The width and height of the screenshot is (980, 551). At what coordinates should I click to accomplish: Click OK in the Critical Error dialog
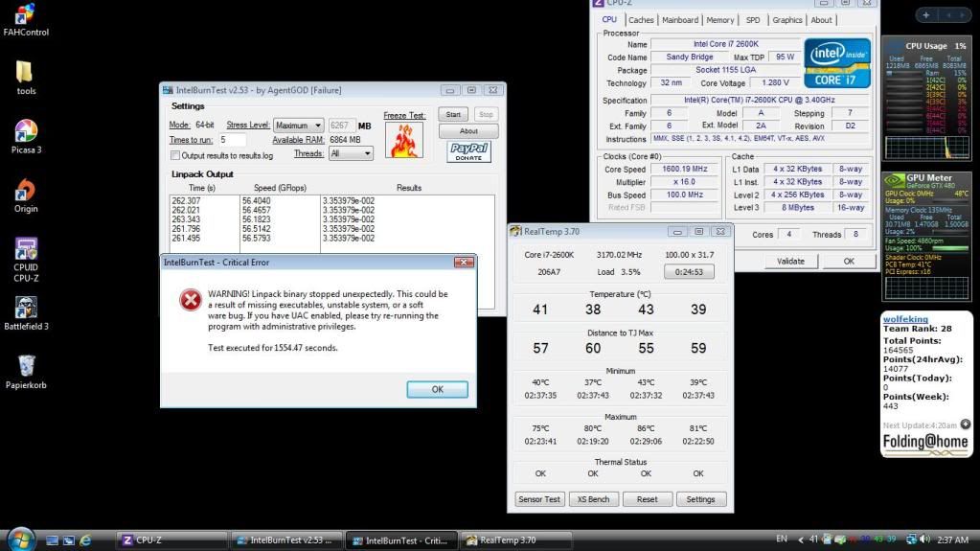coord(438,389)
